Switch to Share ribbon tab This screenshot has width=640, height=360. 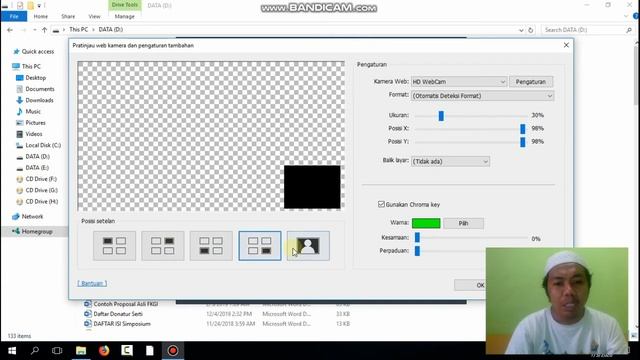68,16
